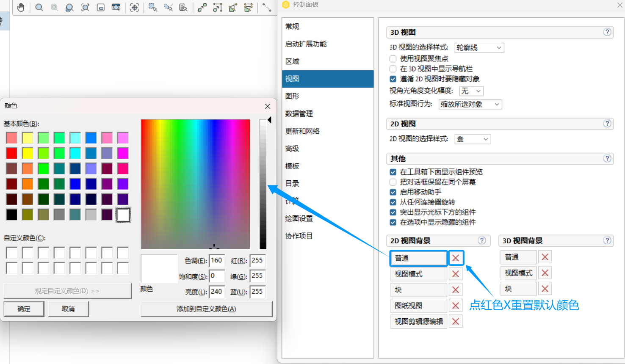Viewport: 625px width, 364px height.
Task: Click the 亮度 luminance input field
Action: (216, 292)
